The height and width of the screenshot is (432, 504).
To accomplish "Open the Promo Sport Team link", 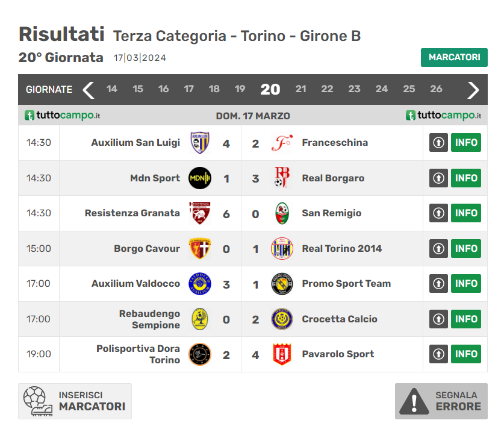I will pos(346,284).
